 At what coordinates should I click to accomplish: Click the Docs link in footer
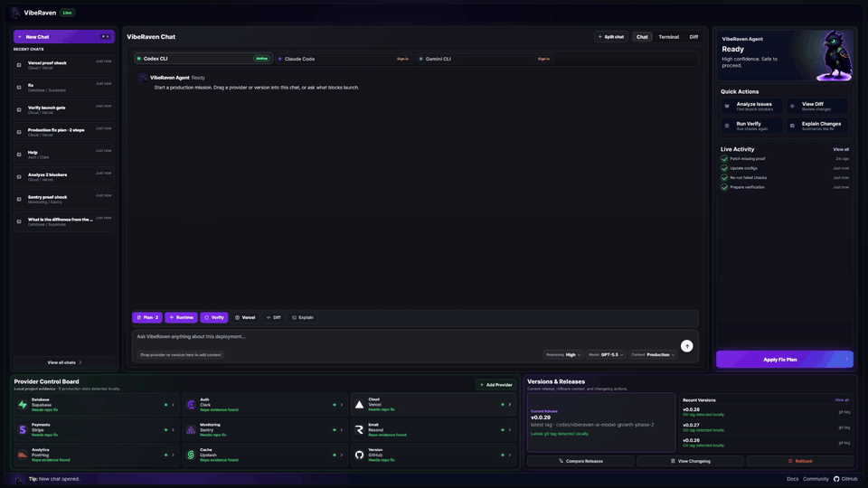tap(792, 479)
